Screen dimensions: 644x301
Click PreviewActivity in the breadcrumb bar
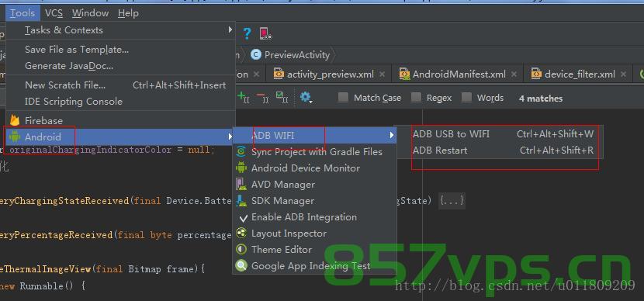[x=297, y=54]
